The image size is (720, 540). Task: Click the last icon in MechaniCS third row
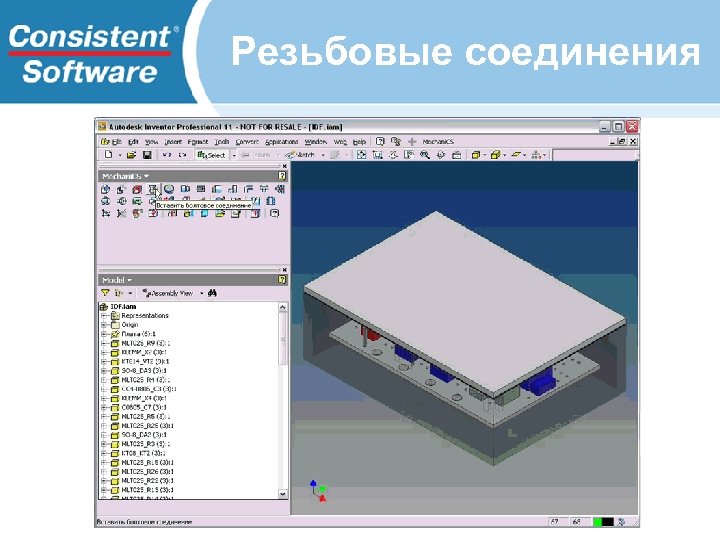[x=275, y=213]
